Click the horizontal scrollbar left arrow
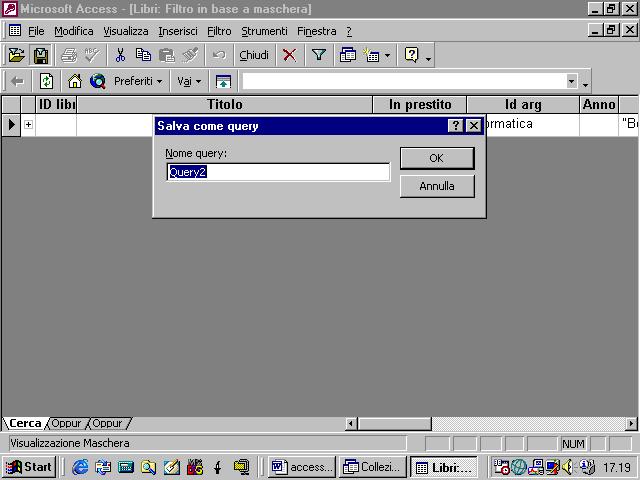This screenshot has width=640, height=480. pos(351,424)
